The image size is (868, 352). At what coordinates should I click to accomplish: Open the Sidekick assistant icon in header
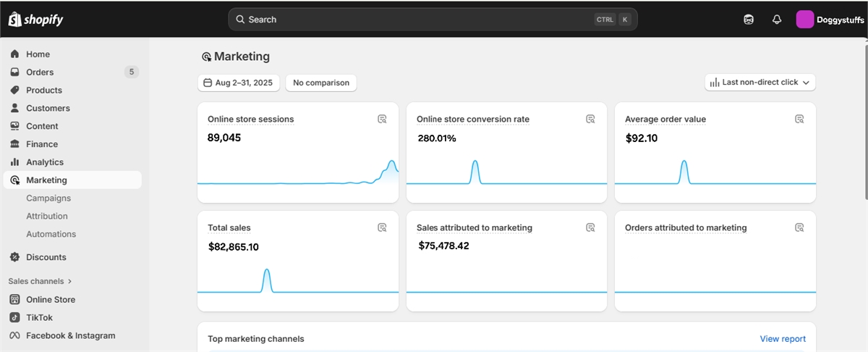pyautogui.click(x=749, y=20)
